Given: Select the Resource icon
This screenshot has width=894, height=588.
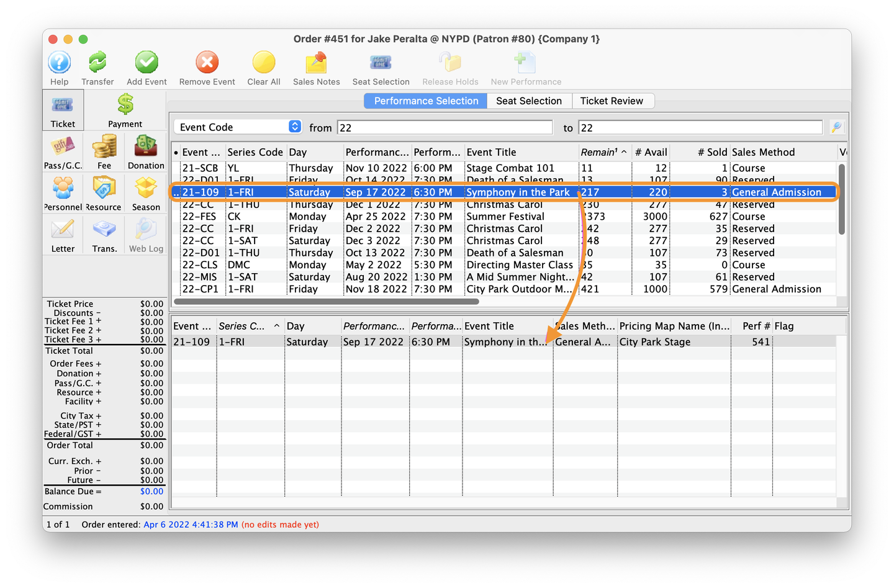Looking at the screenshot, I should (x=104, y=188).
